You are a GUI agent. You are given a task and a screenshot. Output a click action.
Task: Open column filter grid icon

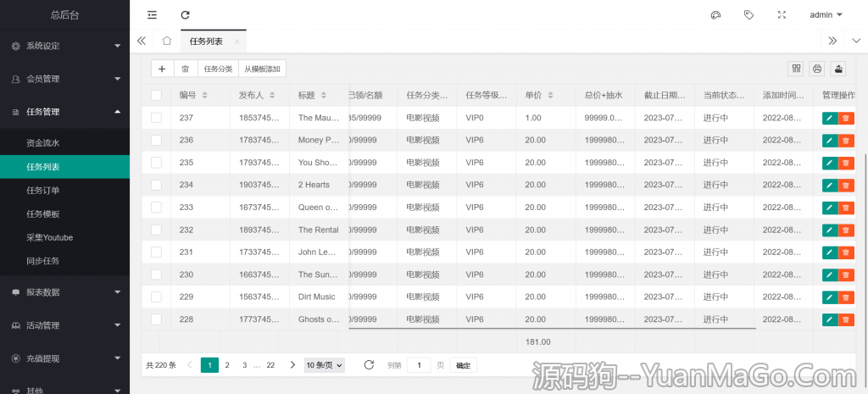click(797, 69)
